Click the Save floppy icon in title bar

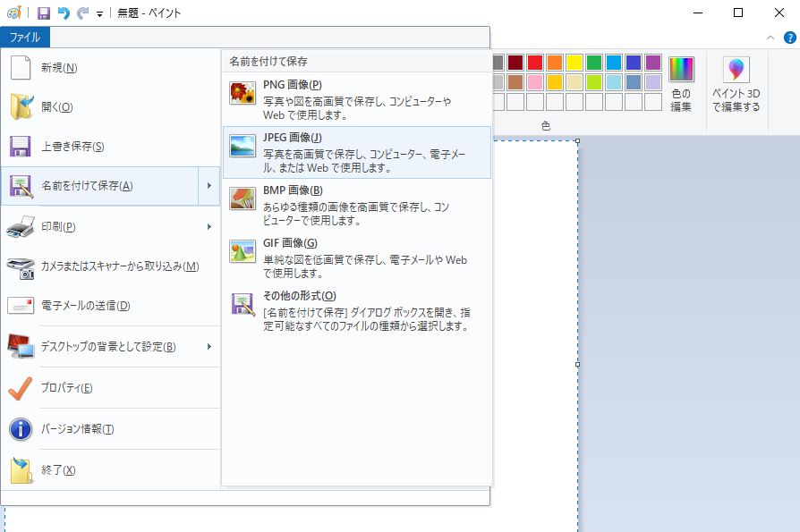[44, 13]
